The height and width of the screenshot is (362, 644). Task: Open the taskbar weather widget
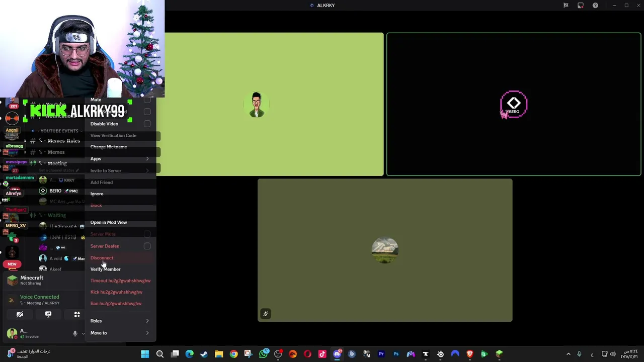click(x=29, y=354)
